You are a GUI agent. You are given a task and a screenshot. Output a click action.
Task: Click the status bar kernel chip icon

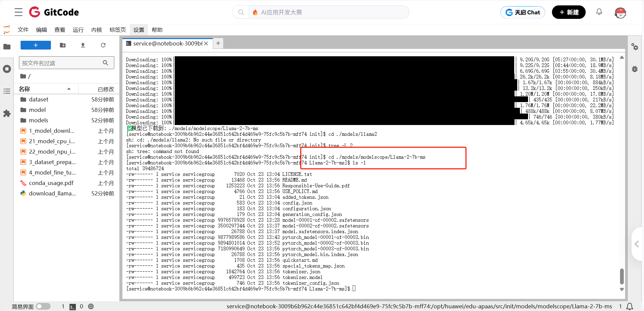point(91,306)
